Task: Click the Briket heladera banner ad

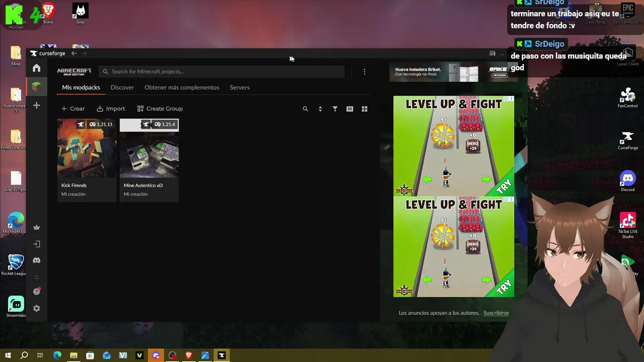Action: click(x=452, y=72)
